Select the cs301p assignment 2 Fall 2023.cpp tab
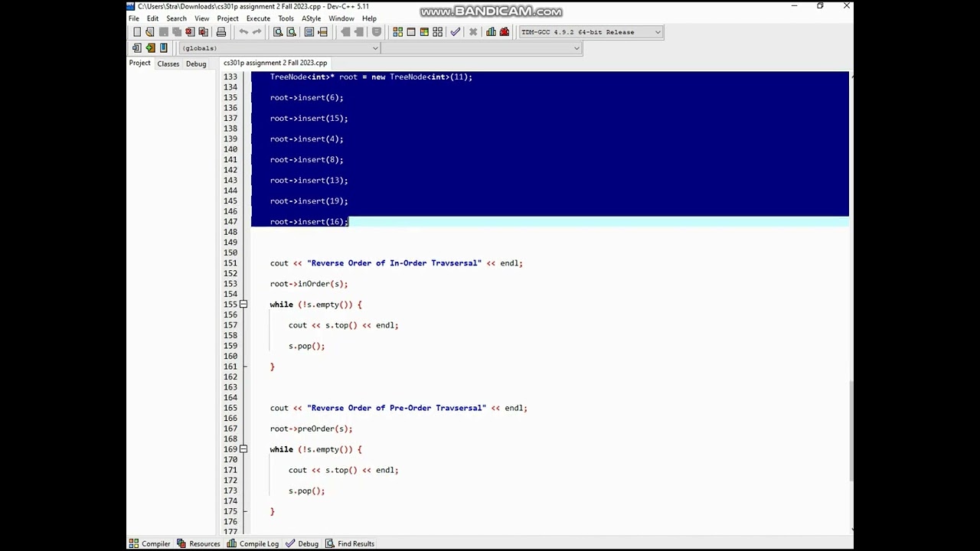The image size is (980, 551). tap(275, 63)
